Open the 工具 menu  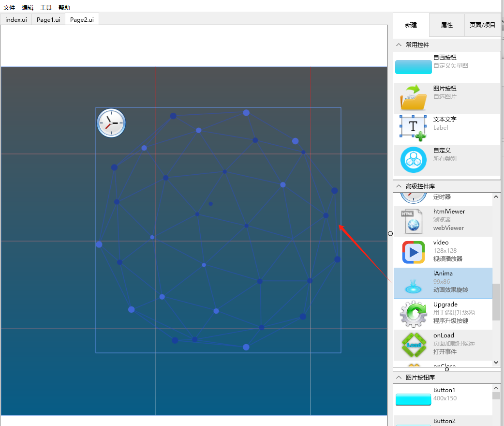click(x=46, y=8)
